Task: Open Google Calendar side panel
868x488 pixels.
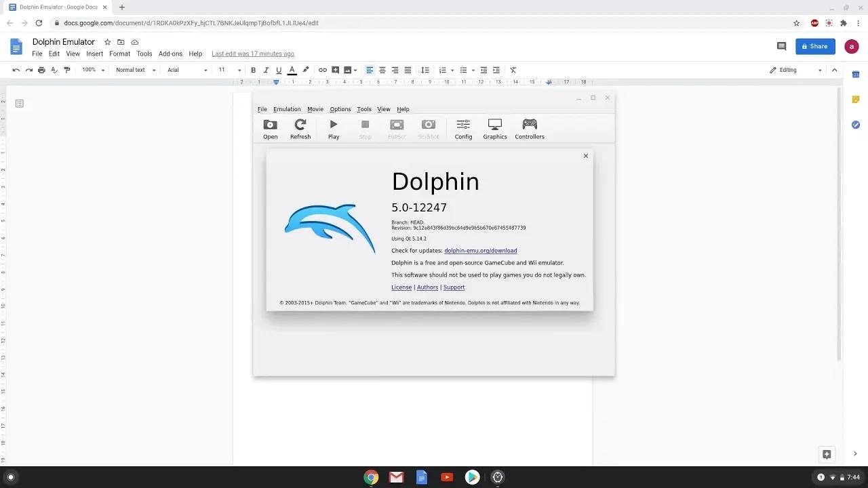Action: (856, 74)
